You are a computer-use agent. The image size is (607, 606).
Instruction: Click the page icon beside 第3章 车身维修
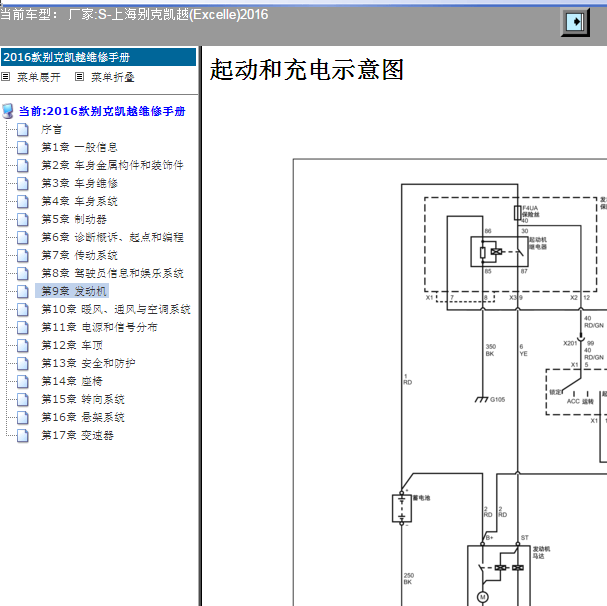pos(23,184)
